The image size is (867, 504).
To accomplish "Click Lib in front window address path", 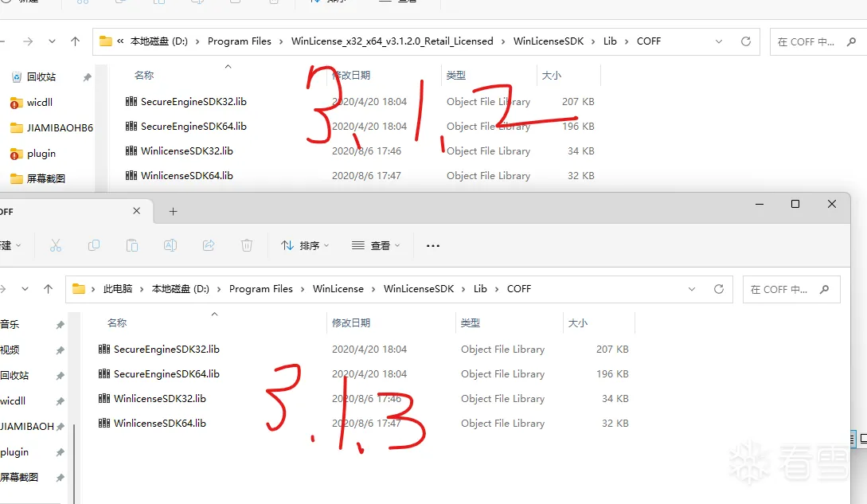I will 480,289.
